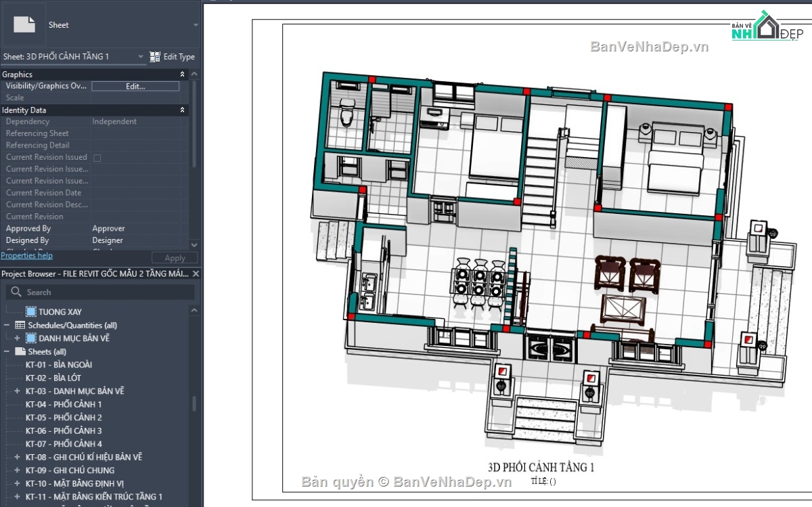Click the Sheets (all) sheet icon
Viewport: 812px width, 507px height.
[20, 352]
